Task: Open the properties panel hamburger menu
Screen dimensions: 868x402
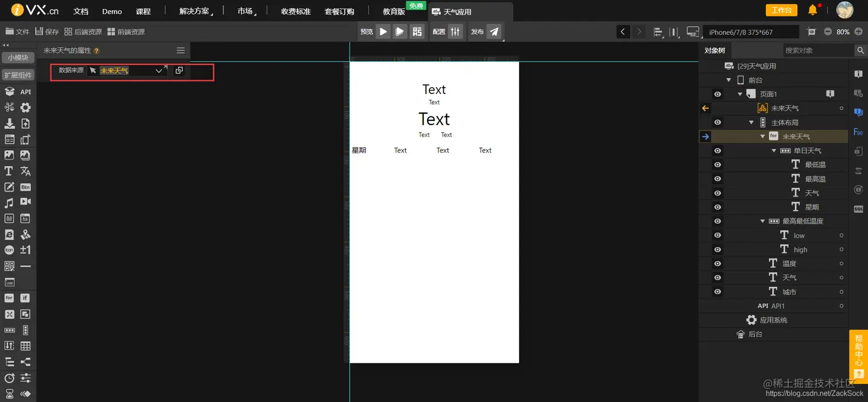Action: coord(180,50)
